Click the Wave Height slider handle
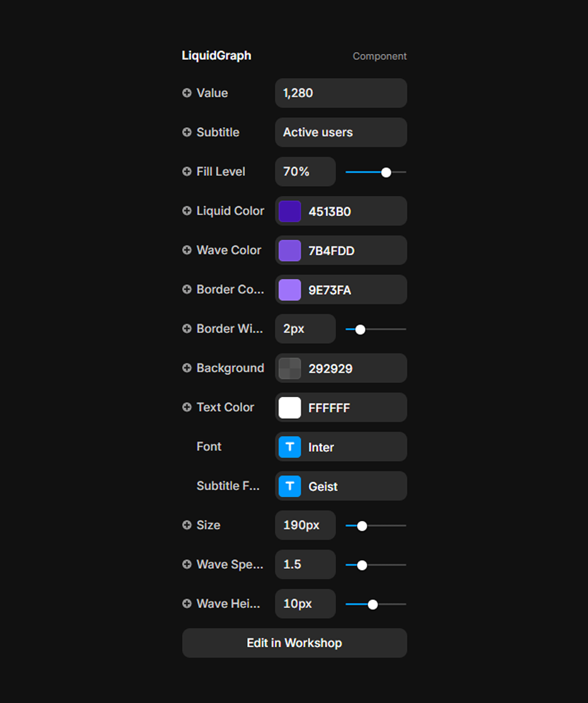588x703 pixels. click(x=372, y=604)
